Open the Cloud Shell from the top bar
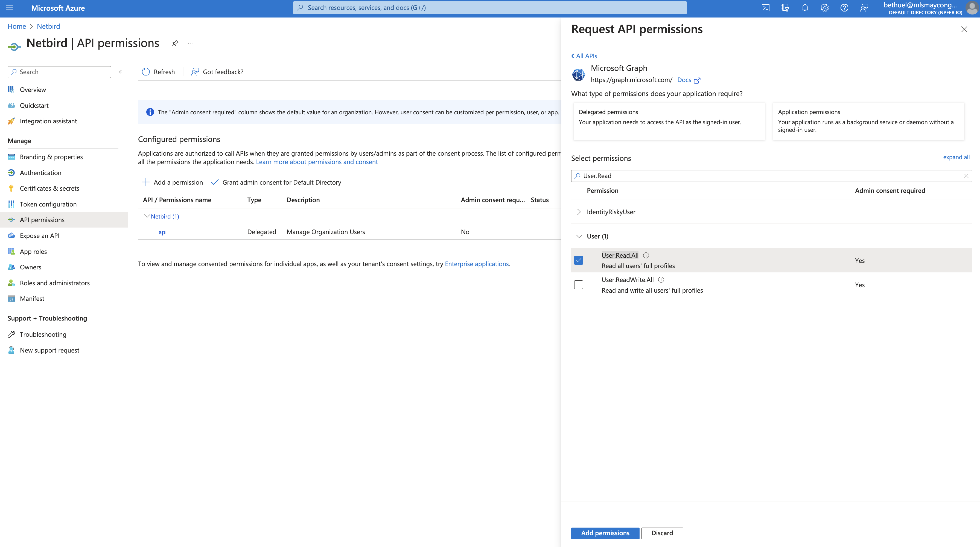Image resolution: width=980 pixels, height=547 pixels. pyautogui.click(x=765, y=8)
